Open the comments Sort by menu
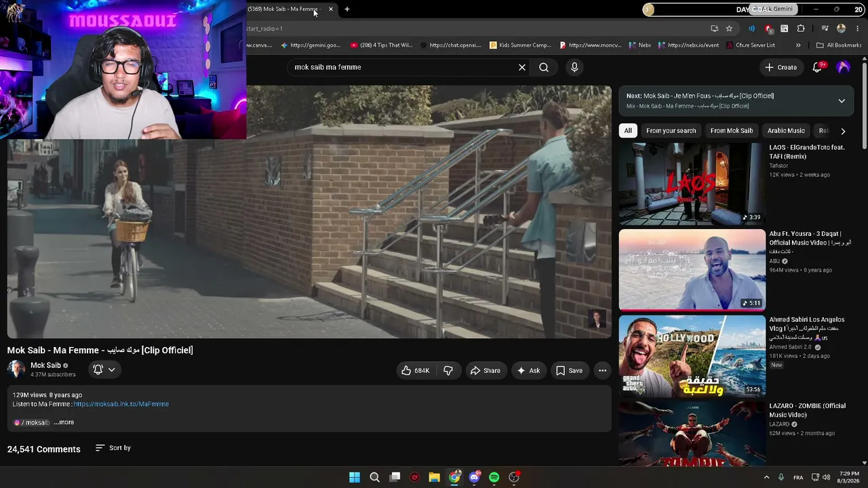 [x=113, y=448]
